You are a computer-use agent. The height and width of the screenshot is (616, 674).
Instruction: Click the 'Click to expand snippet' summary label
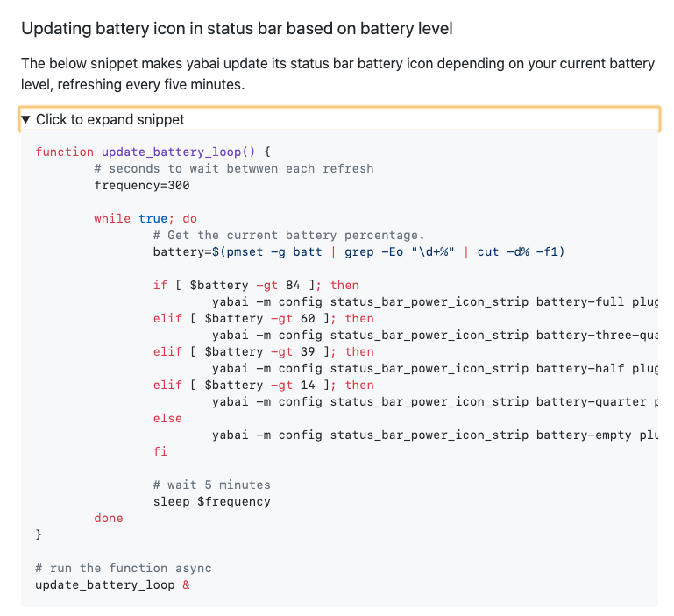(x=110, y=119)
